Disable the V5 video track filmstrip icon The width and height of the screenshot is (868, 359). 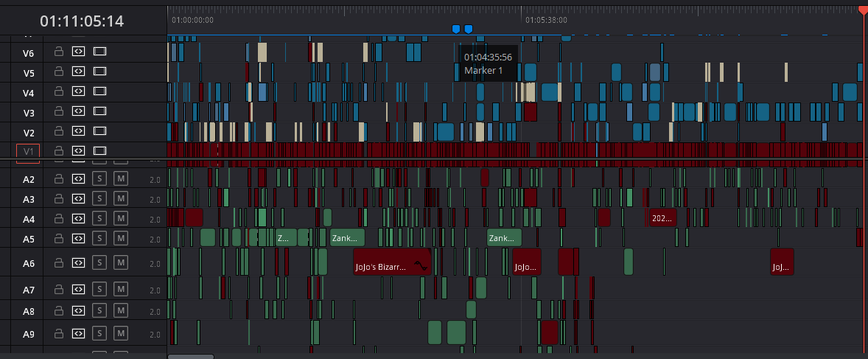99,72
